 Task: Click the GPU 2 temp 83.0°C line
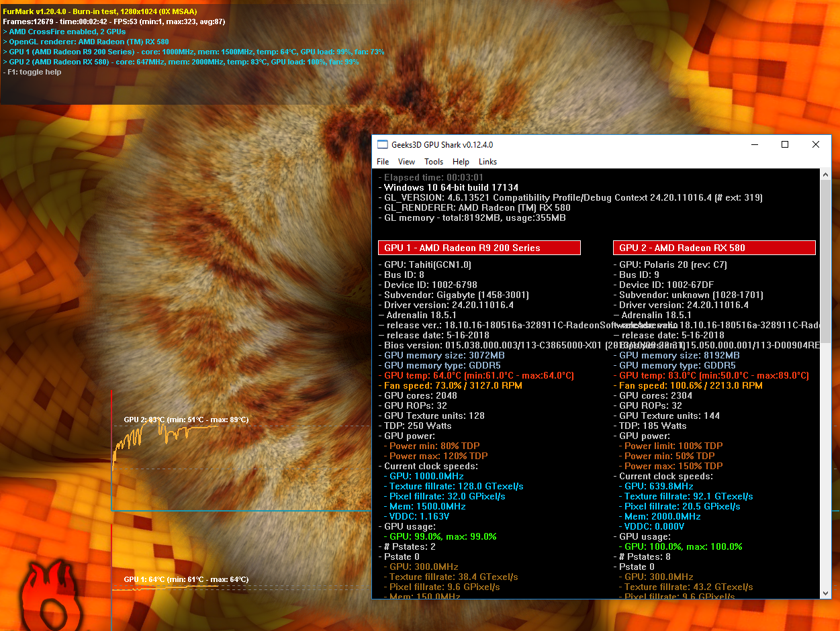click(x=711, y=375)
